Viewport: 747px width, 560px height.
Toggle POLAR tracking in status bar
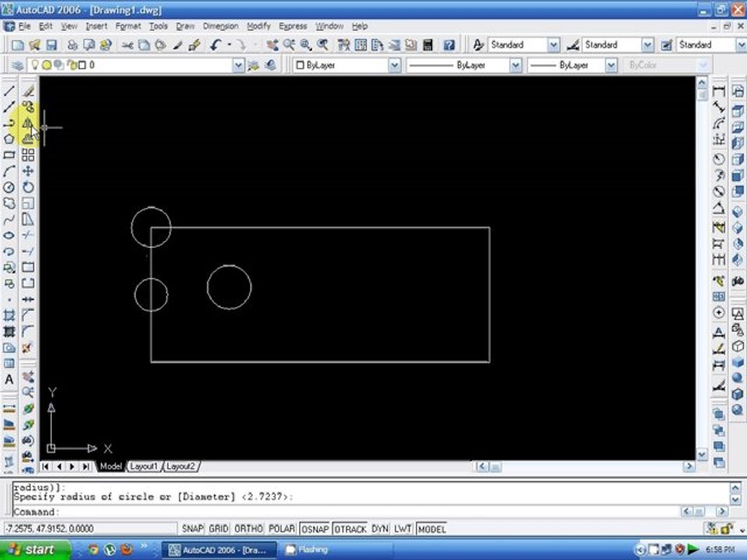282,529
